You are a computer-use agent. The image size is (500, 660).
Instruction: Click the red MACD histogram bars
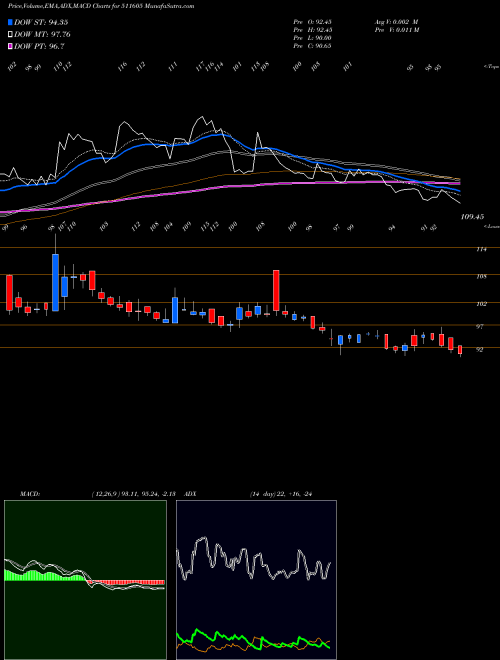click(x=126, y=582)
